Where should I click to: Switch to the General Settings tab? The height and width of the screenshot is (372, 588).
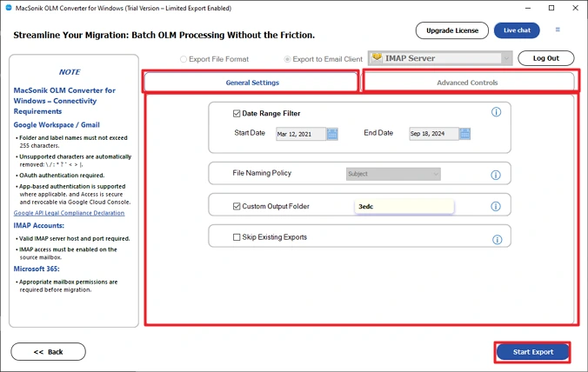(x=251, y=82)
